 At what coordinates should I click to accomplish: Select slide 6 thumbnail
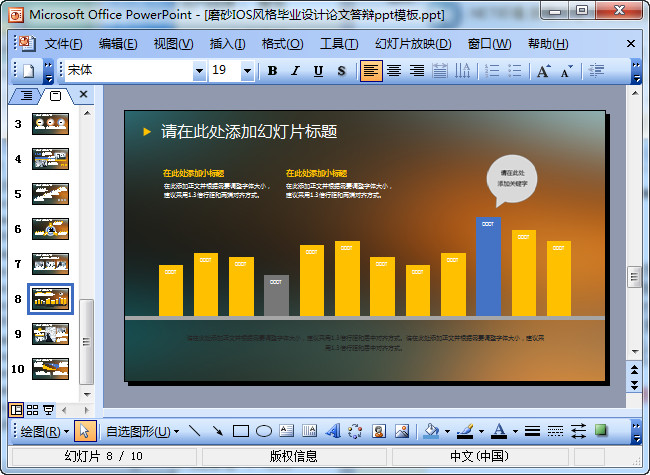(50, 229)
